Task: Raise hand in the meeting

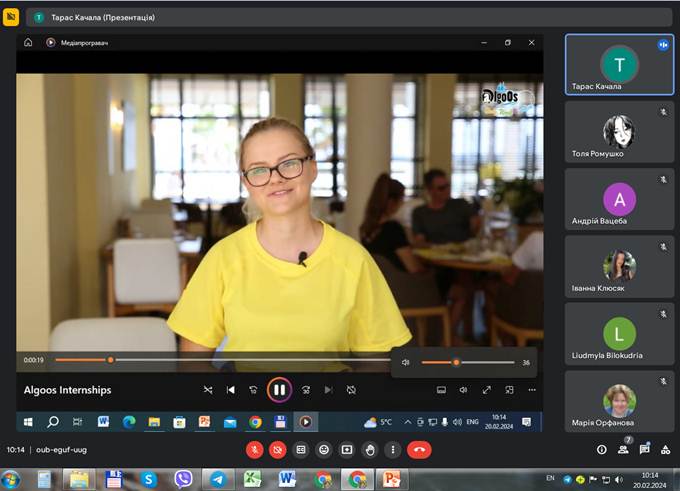Action: (x=370, y=450)
